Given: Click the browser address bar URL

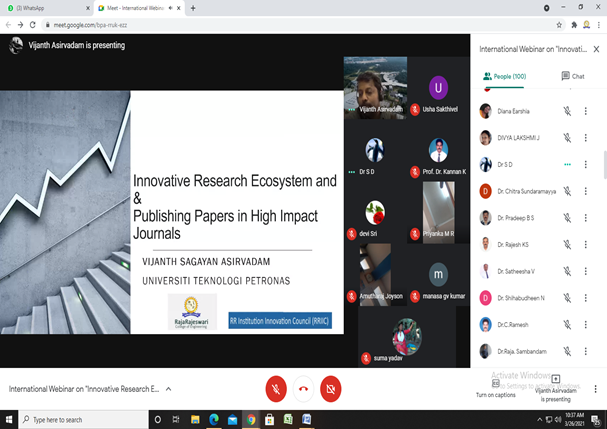Looking at the screenshot, I should [90, 25].
